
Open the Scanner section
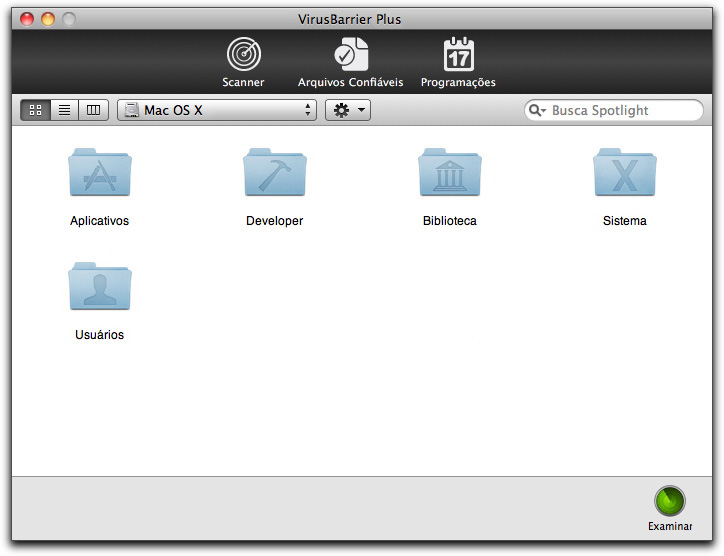243,62
